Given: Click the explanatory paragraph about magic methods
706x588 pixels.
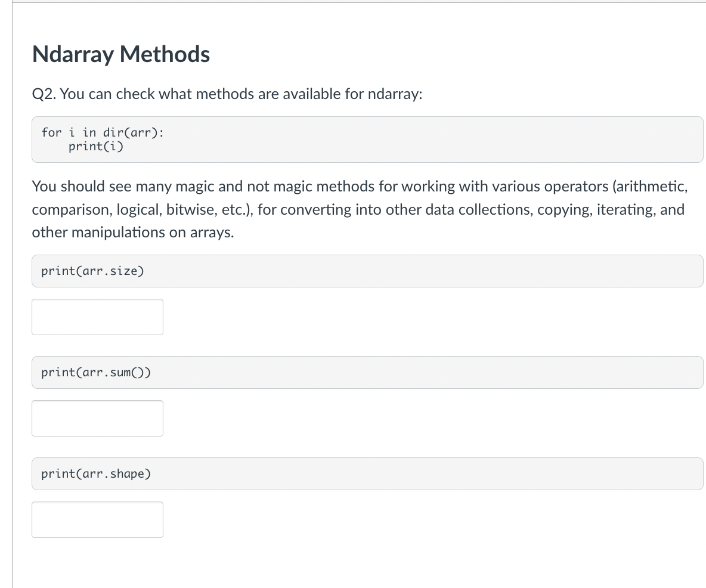Looking at the screenshot, I should 358,209.
